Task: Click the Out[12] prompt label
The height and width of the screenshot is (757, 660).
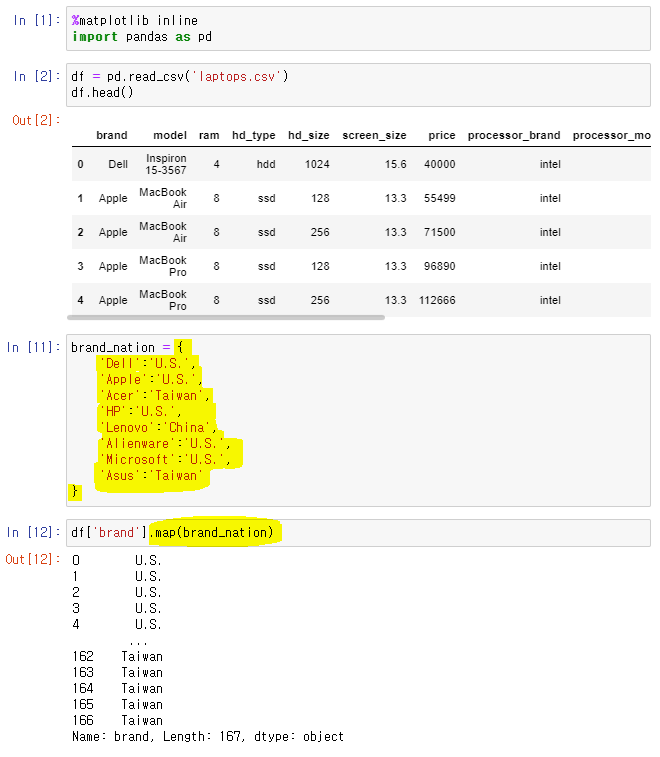Action: click(33, 560)
